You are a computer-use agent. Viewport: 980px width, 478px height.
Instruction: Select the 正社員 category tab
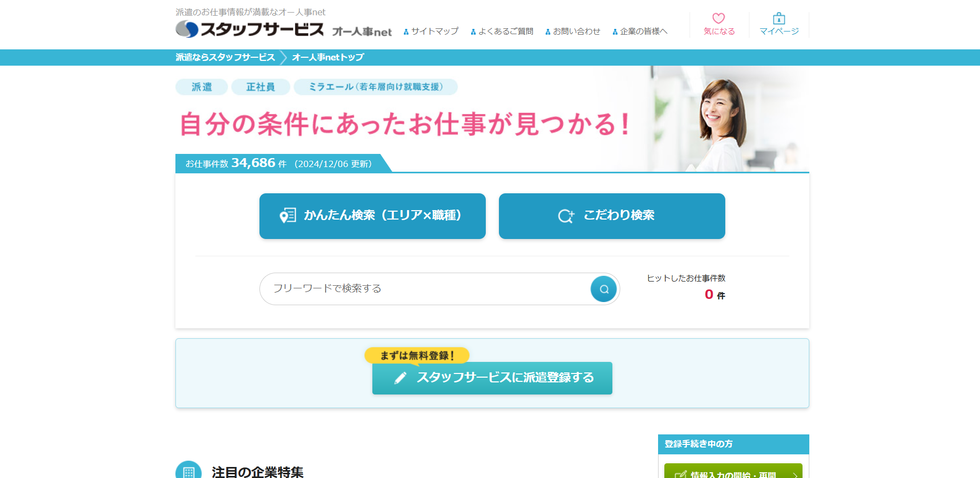(x=260, y=87)
